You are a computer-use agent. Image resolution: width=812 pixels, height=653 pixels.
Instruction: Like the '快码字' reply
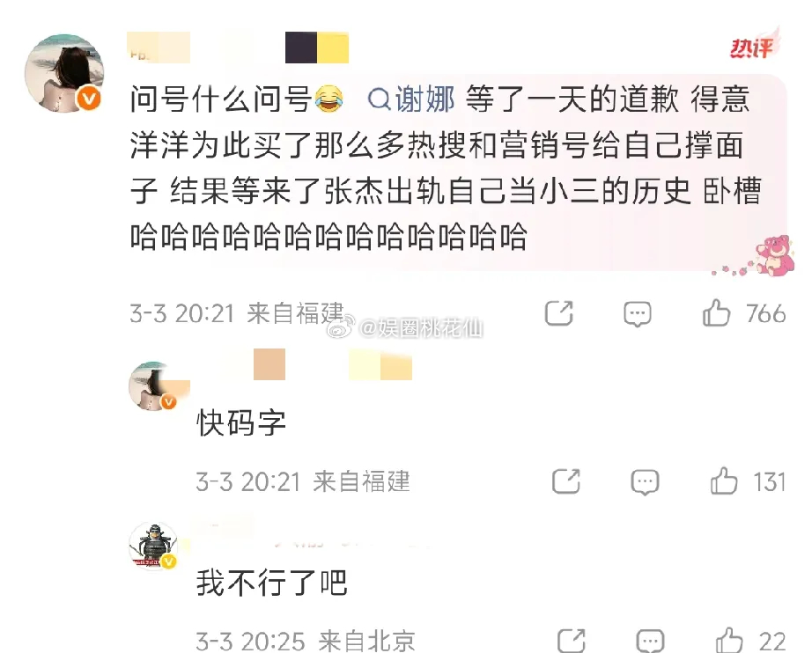(x=723, y=481)
